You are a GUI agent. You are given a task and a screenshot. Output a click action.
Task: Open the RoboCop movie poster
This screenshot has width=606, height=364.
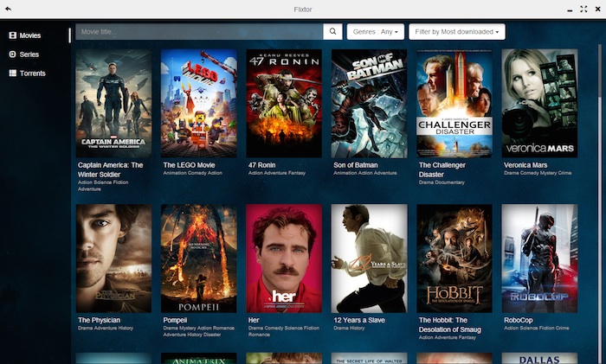pyautogui.click(x=539, y=258)
